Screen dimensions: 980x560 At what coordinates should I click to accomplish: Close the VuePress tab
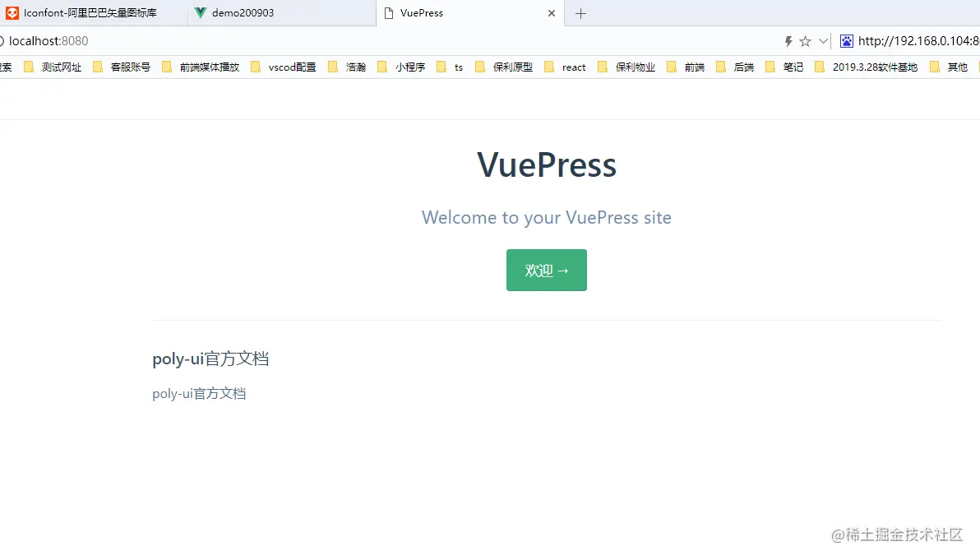click(x=551, y=13)
